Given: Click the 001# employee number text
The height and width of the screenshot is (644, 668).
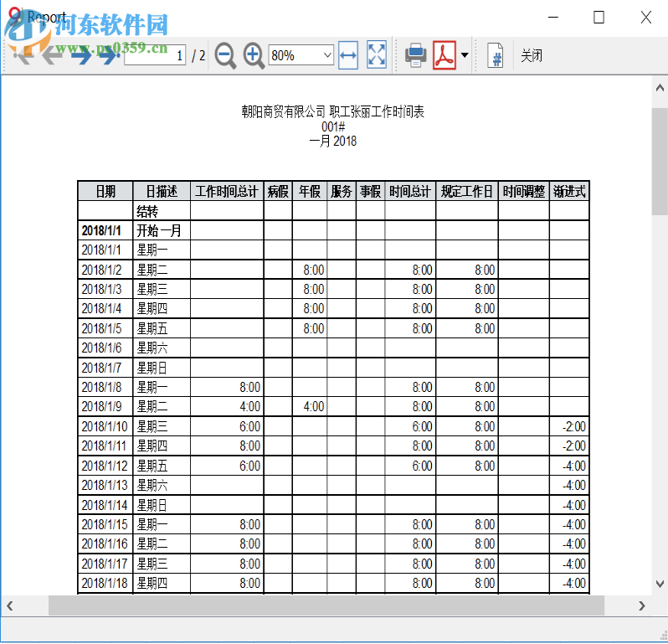Looking at the screenshot, I should [x=333, y=126].
